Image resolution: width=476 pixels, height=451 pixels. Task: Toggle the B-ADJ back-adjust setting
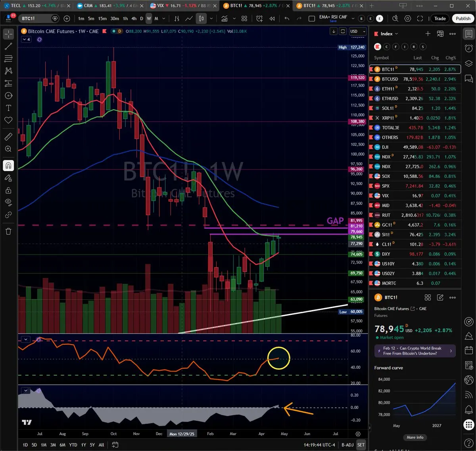point(347,445)
